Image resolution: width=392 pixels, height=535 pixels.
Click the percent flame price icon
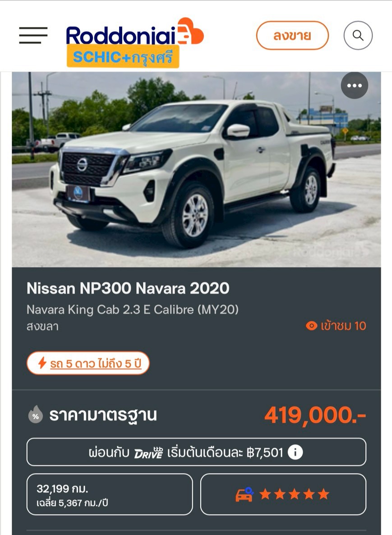tap(36, 414)
